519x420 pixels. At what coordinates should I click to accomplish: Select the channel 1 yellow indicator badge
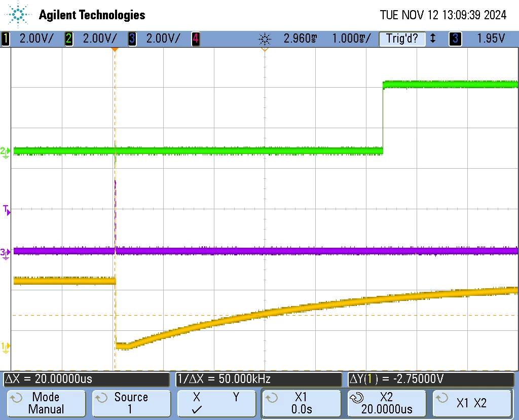(x=5, y=39)
